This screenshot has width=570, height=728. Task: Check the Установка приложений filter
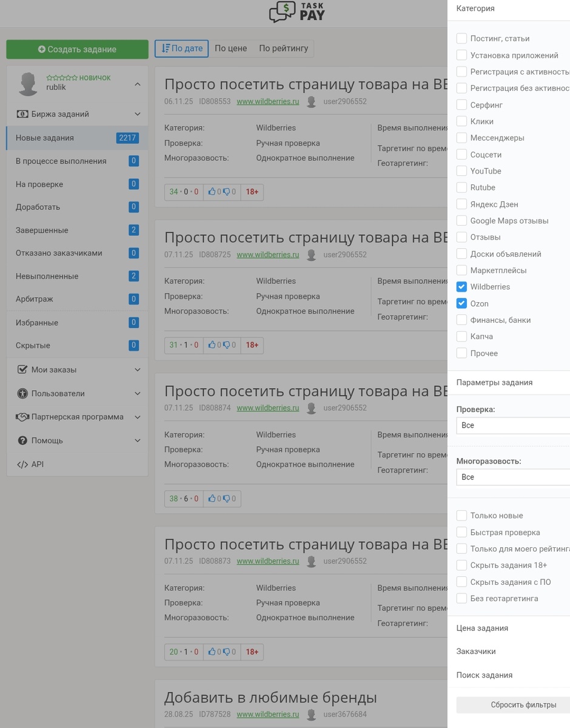point(461,55)
